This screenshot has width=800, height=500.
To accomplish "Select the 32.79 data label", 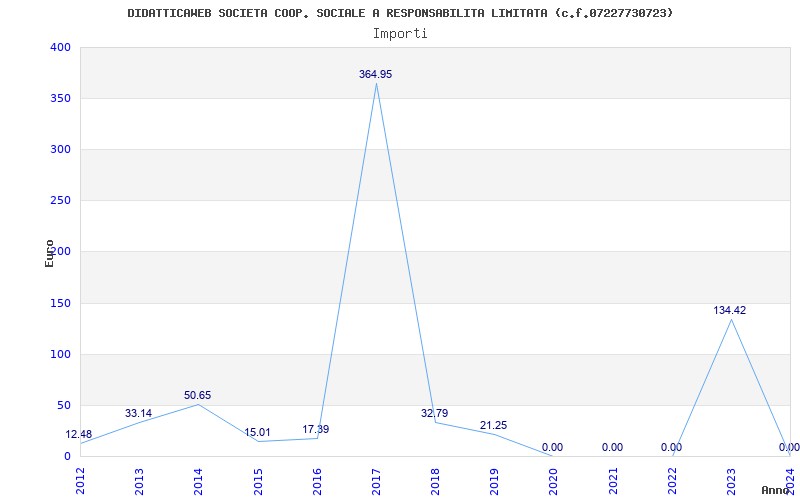I will (x=435, y=413).
